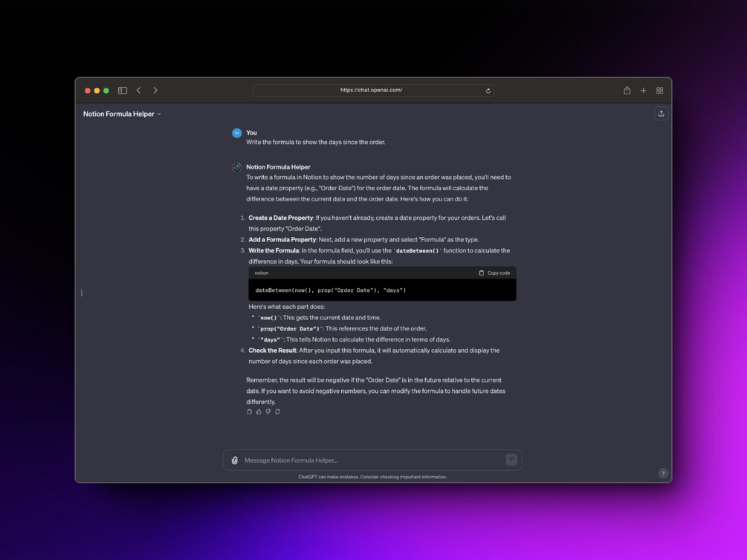Show the tab overview grid icon
This screenshot has width=747, height=560.
(660, 91)
